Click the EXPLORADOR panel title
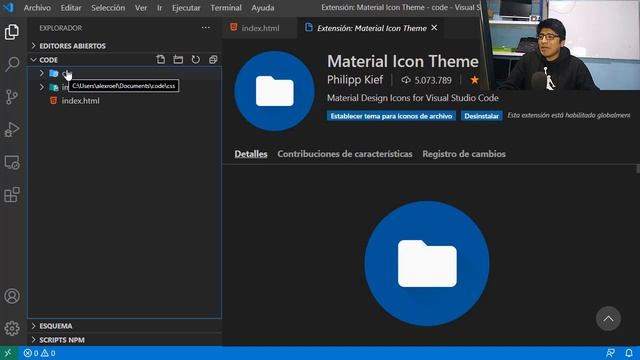Screen dimensions: 640x360 [x=60, y=28]
